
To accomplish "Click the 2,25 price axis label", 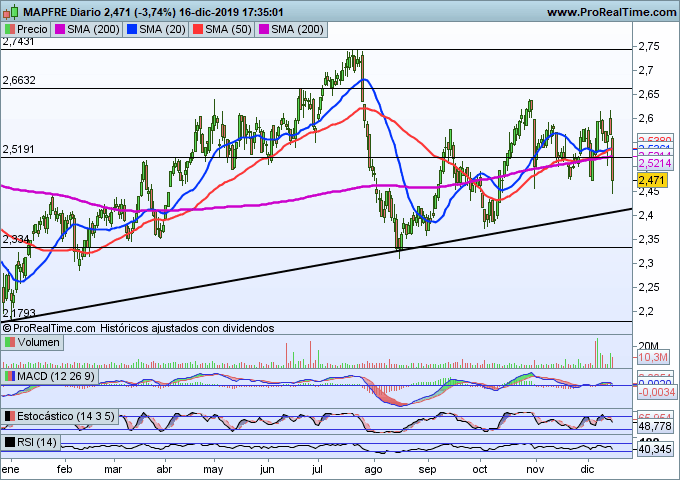I will pos(649,287).
